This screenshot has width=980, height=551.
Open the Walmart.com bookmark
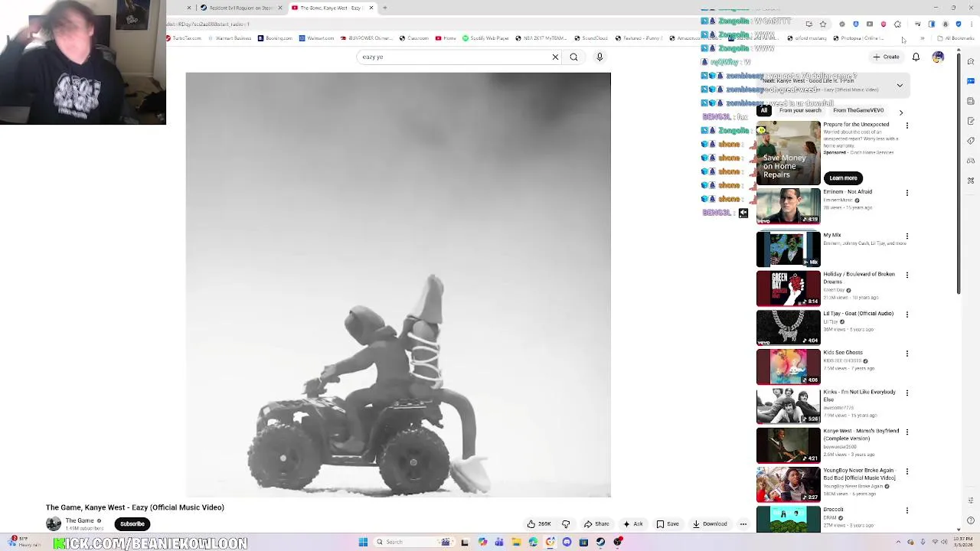(316, 38)
